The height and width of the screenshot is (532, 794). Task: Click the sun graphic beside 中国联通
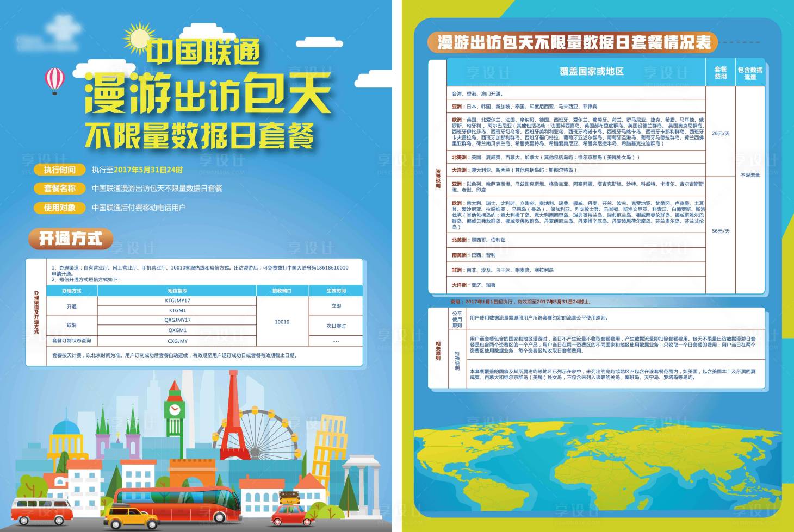pyautogui.click(x=139, y=39)
